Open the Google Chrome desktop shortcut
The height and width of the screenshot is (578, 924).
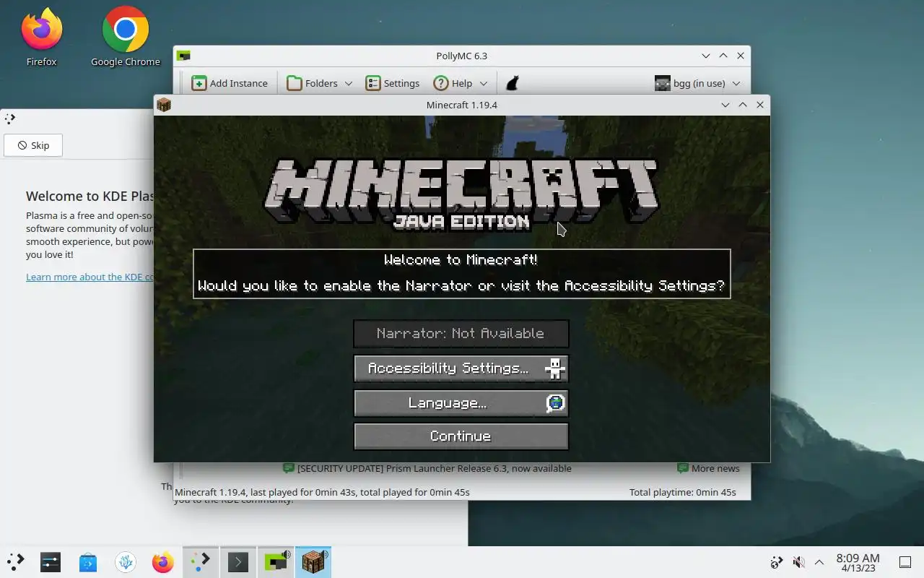tap(126, 38)
